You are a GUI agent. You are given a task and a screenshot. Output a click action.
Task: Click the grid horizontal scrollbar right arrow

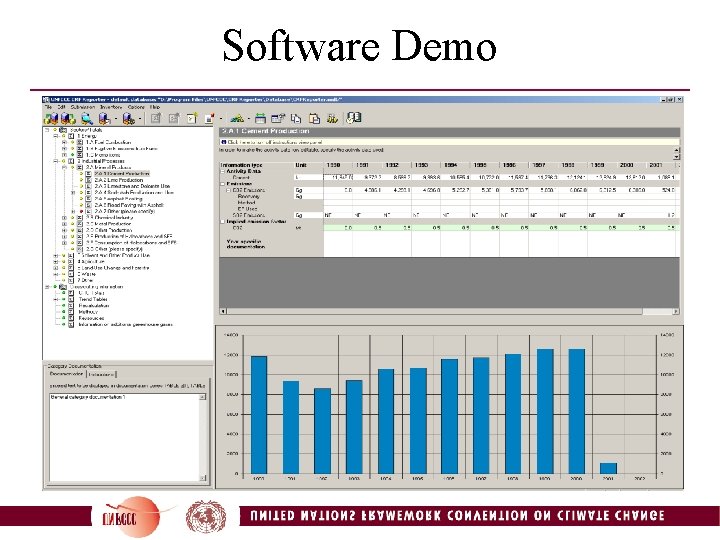676,311
